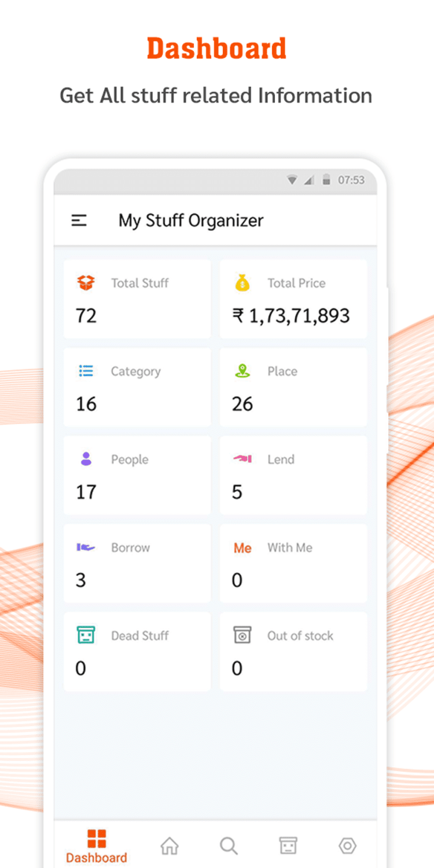Open the Search tab

coord(229,846)
